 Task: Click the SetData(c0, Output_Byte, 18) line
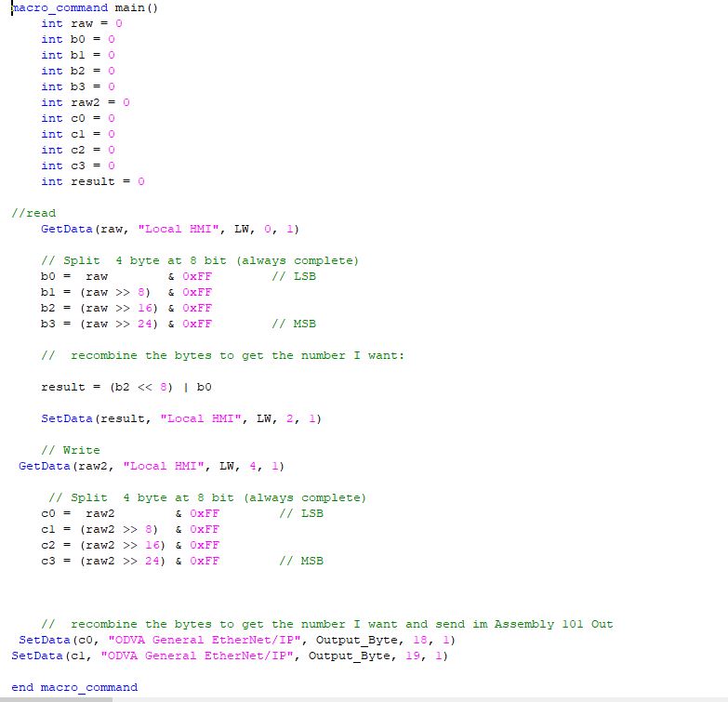pos(236,640)
